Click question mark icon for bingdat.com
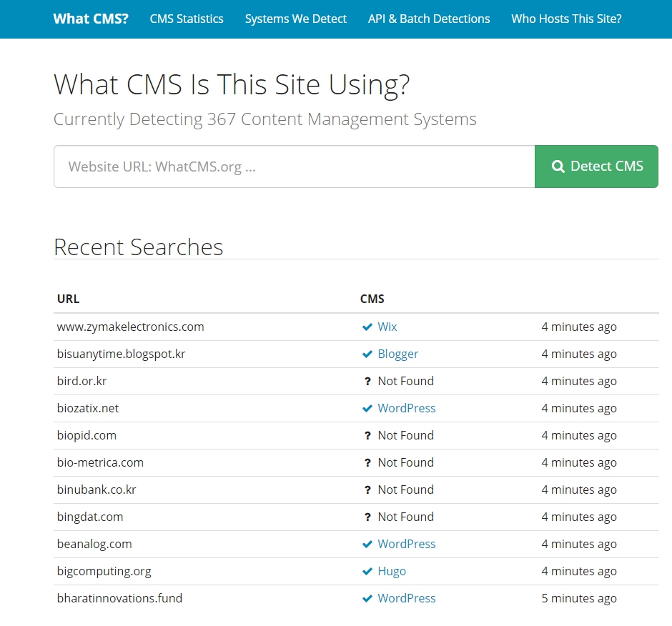This screenshot has width=672, height=626. pos(367,517)
